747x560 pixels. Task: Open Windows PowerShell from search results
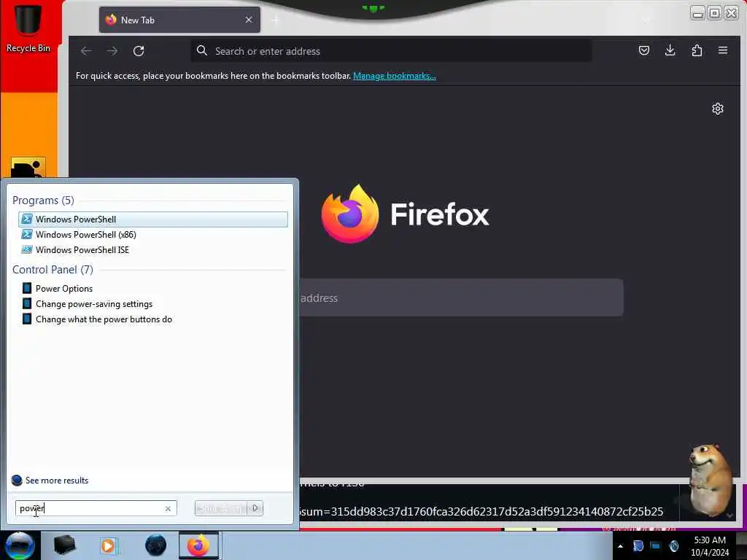coord(153,219)
